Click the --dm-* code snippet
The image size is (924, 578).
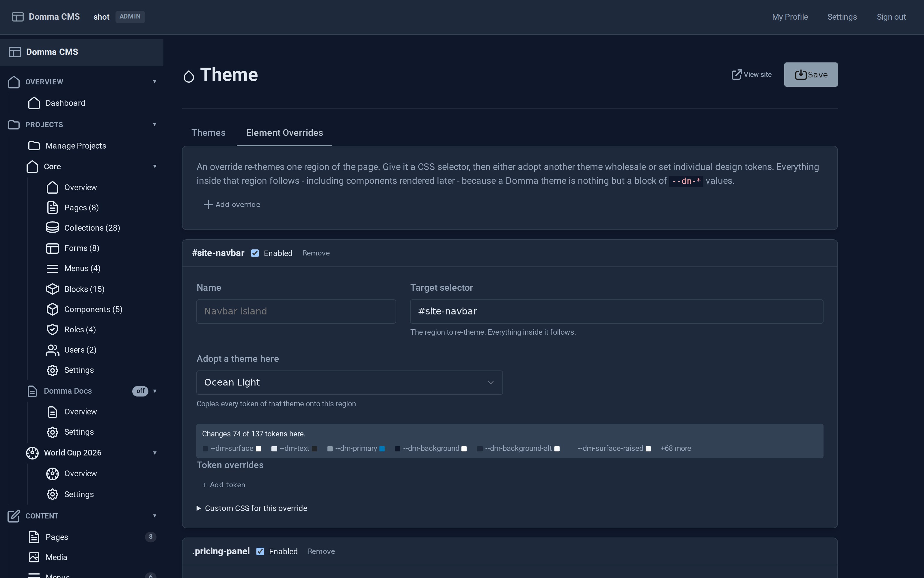[686, 181]
